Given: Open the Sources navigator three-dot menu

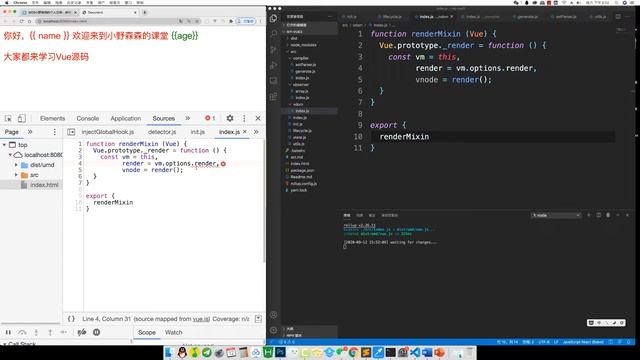Looking at the screenshot, I should (x=55, y=132).
